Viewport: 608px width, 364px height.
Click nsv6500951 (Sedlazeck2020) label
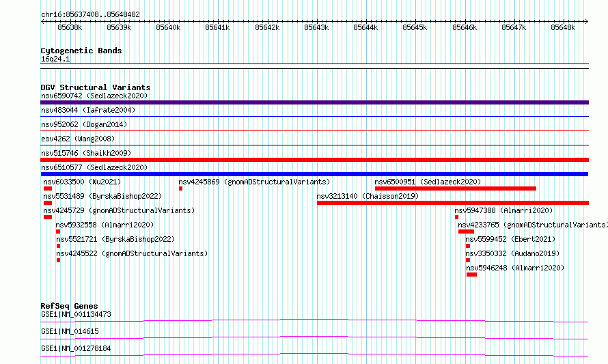point(428,182)
